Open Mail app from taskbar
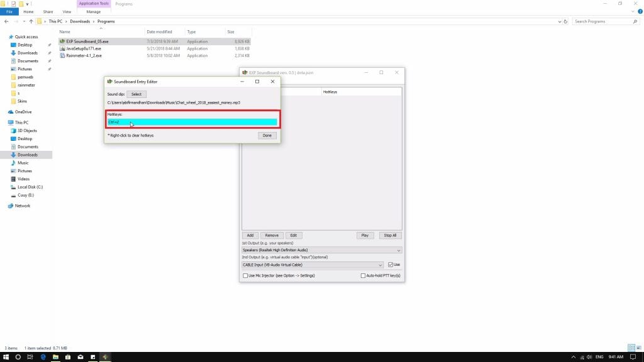Screen dimensions: 644x362 (x=80, y=357)
